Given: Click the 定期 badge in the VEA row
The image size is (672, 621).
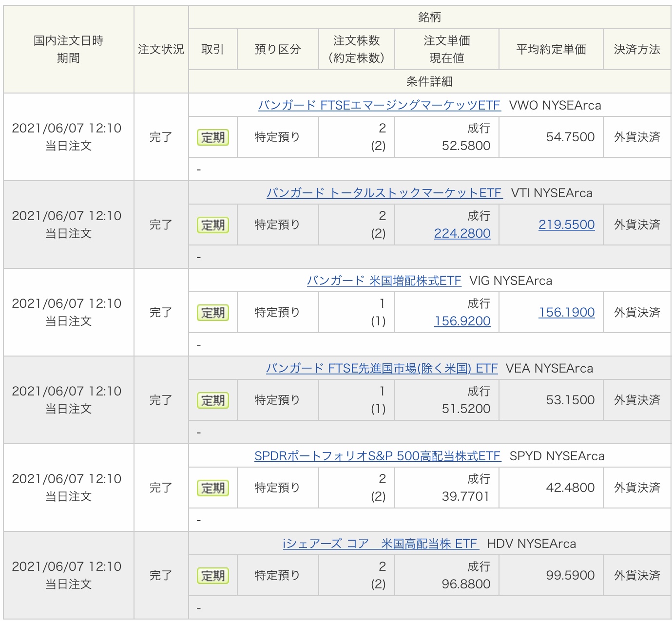Looking at the screenshot, I should point(213,400).
